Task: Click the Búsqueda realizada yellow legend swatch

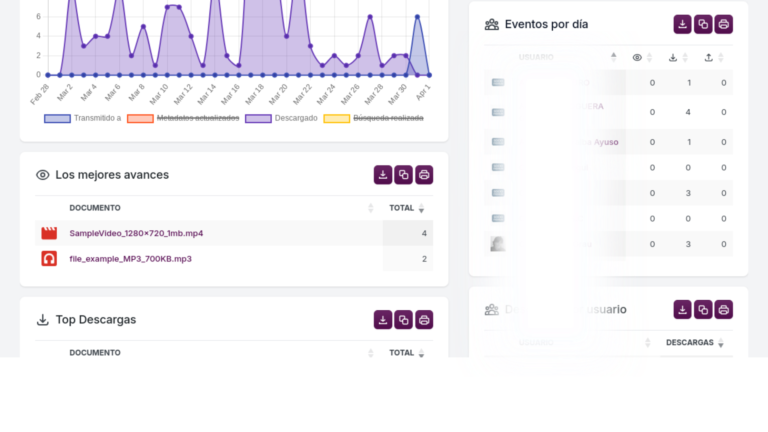Action: [337, 119]
